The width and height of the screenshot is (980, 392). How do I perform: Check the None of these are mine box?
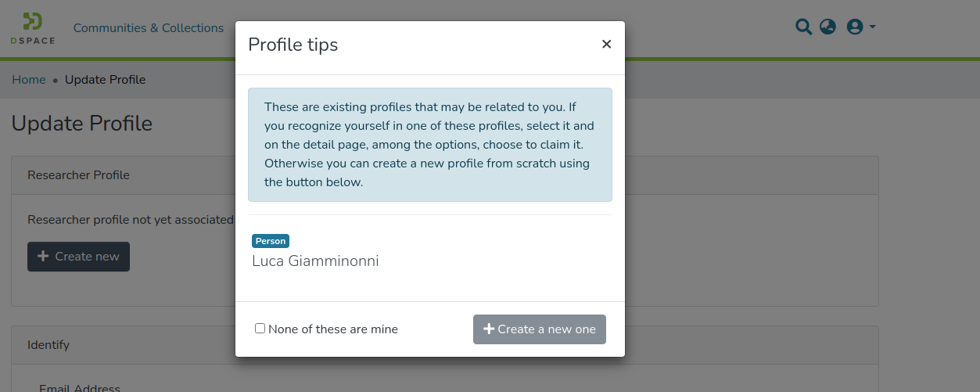pos(260,329)
